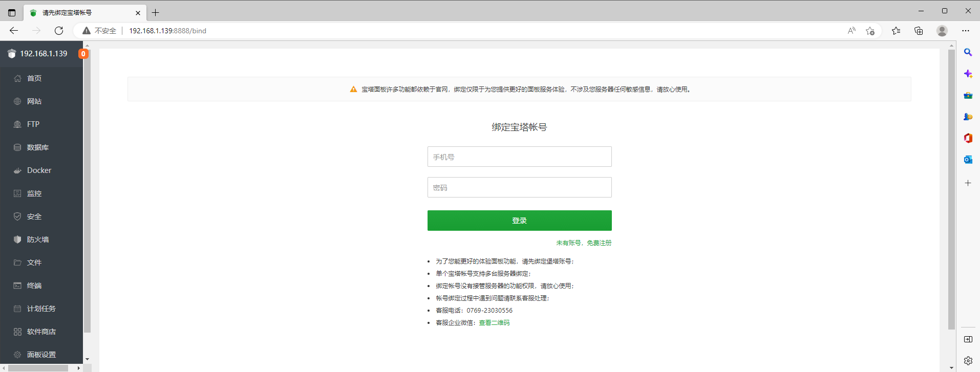
Task: Focus the 密码 input field
Action: pos(519,187)
